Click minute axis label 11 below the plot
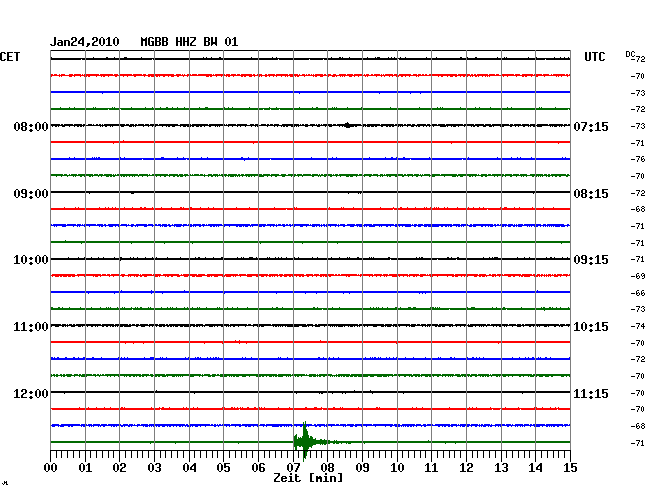Viewport: 650px width, 494px height. click(x=432, y=468)
